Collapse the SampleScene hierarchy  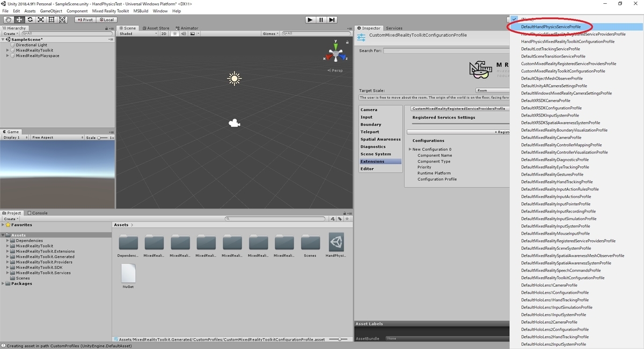pyautogui.click(x=4, y=39)
